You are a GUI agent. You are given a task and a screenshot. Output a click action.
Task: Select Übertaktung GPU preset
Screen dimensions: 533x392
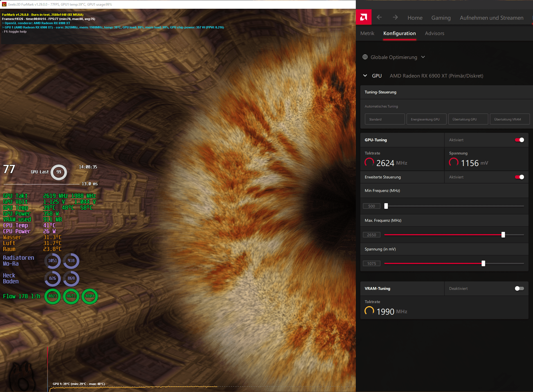468,119
